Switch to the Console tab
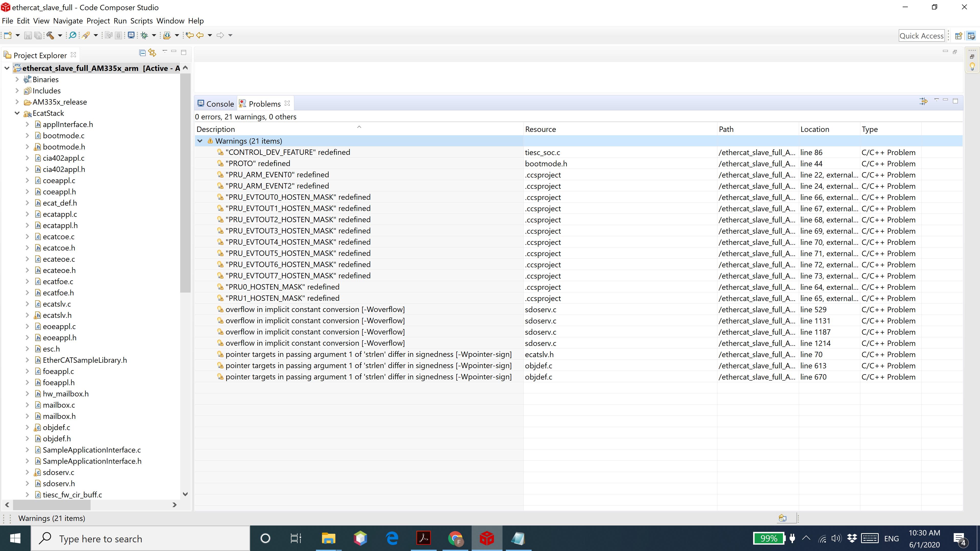 click(x=216, y=104)
